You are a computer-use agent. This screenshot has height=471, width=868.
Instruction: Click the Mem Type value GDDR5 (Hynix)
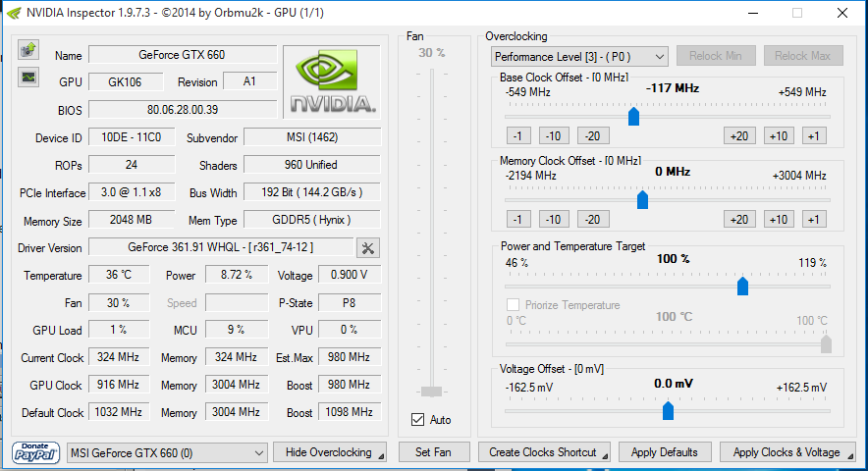click(312, 220)
